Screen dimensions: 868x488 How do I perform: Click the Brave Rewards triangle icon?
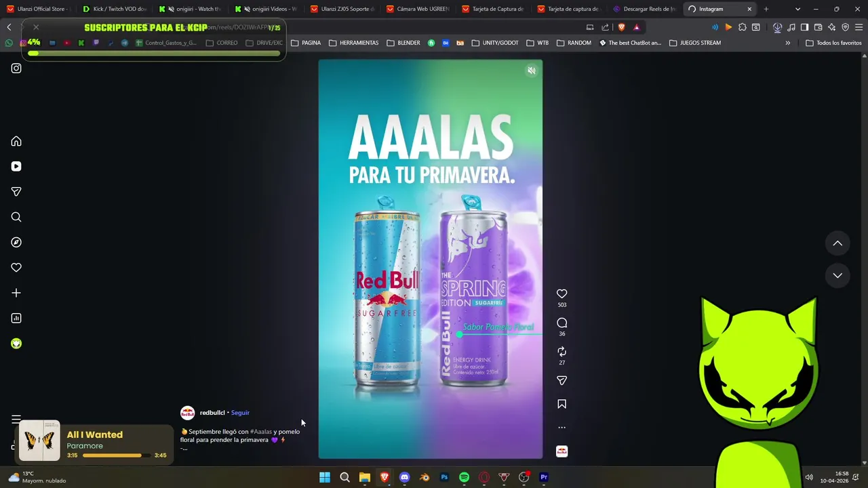[636, 27]
